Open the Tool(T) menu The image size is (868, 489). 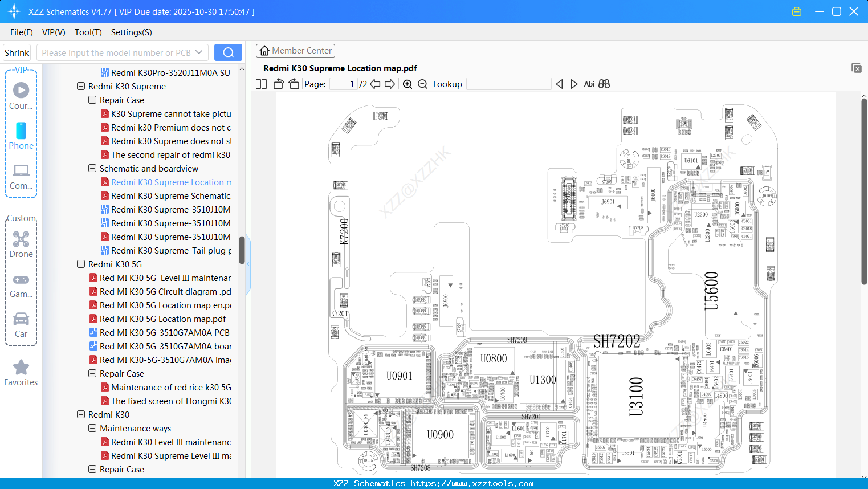(88, 32)
